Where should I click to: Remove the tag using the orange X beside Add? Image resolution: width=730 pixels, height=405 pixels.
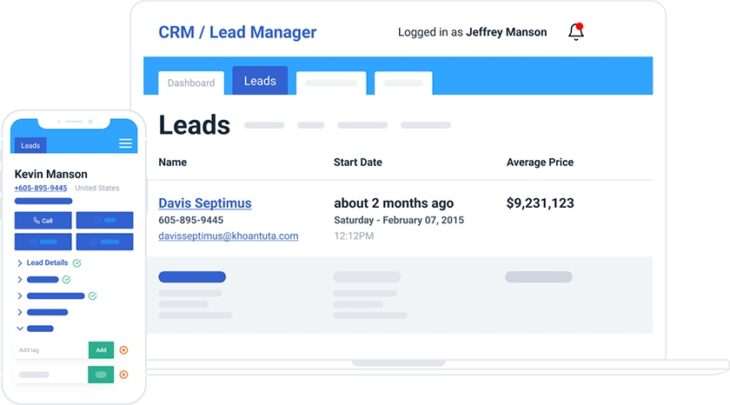click(x=124, y=350)
